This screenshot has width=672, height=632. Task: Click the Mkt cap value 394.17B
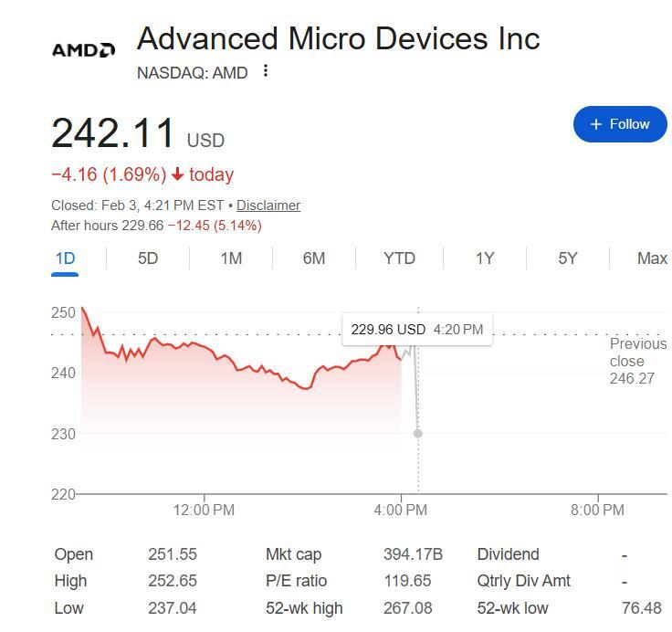pyautogui.click(x=413, y=554)
